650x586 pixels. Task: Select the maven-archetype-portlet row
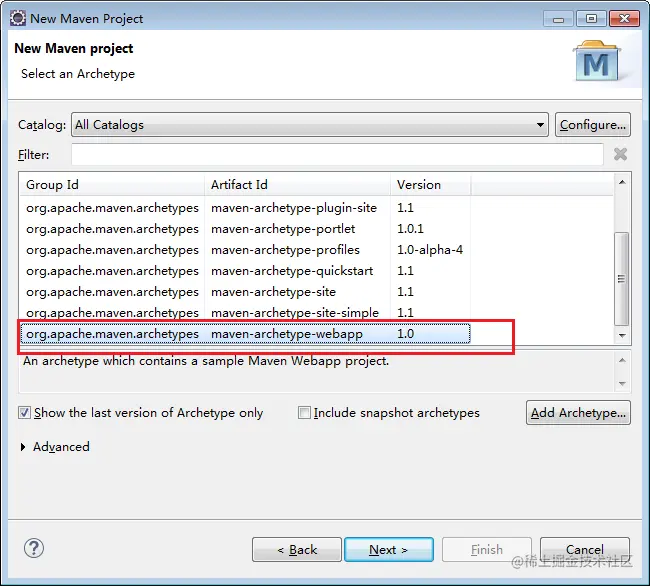pos(245,229)
